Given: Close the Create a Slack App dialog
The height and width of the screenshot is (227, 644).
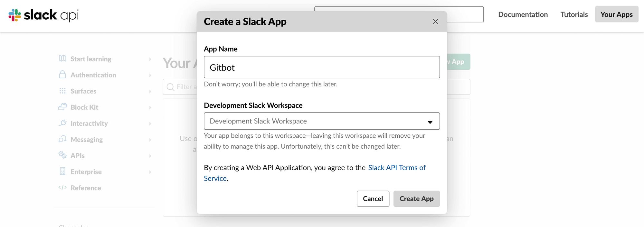Looking at the screenshot, I should (435, 22).
